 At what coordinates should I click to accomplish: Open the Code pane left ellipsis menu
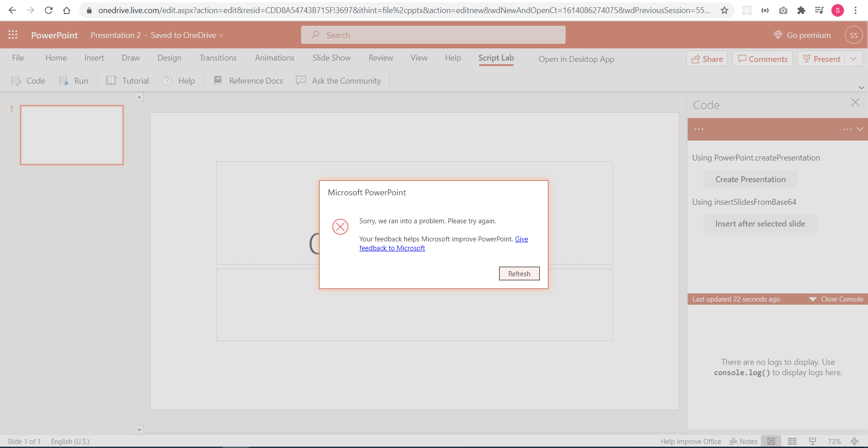pos(699,129)
